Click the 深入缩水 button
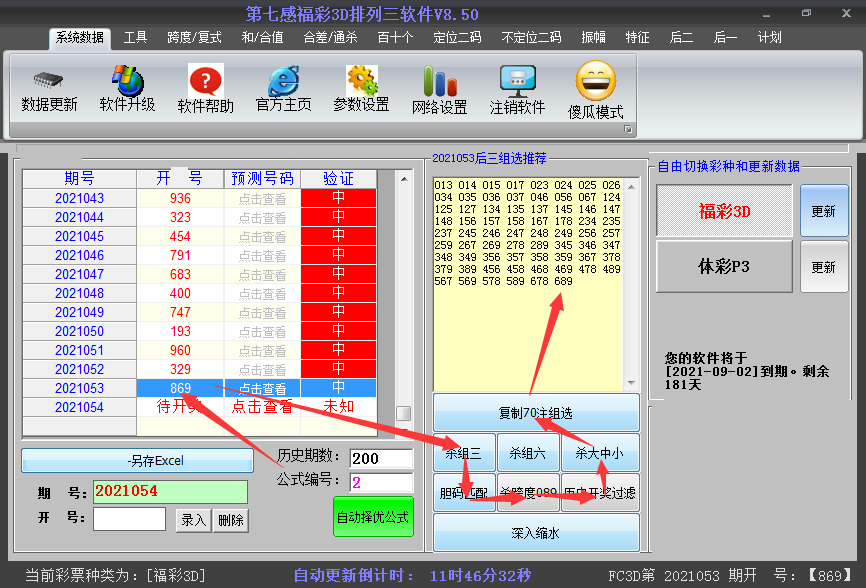The image size is (866, 588). coord(536,533)
